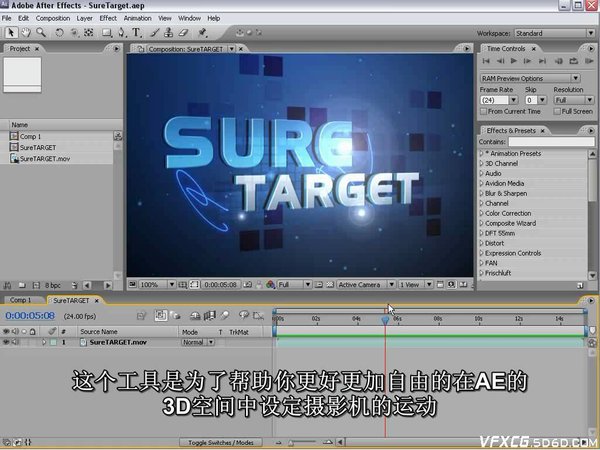Click the current time indicator marker
This screenshot has width=600, height=450.
tap(385, 320)
